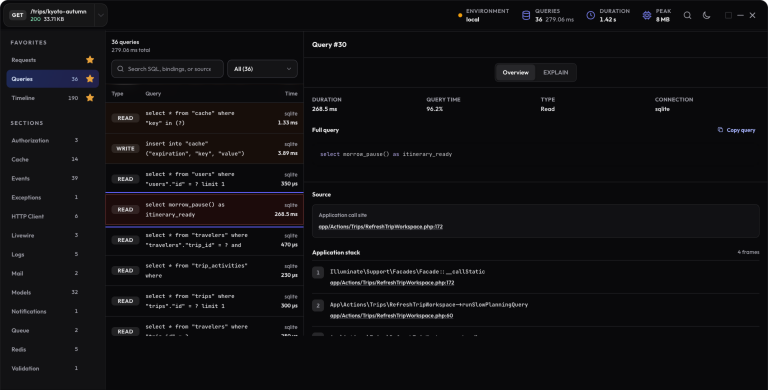The height and width of the screenshot is (390, 768).
Task: Click the database Queries icon in header
Action: pyautogui.click(x=526, y=15)
